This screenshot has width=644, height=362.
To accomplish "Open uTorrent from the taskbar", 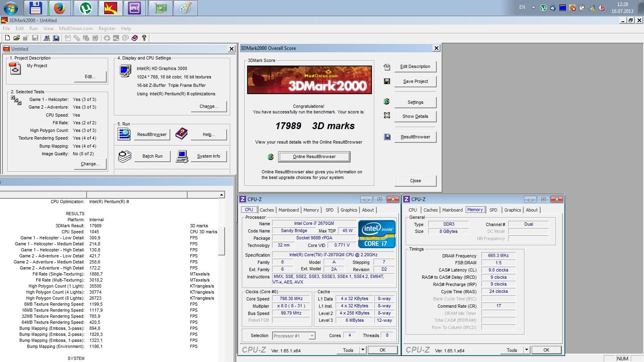I will tap(85, 8).
